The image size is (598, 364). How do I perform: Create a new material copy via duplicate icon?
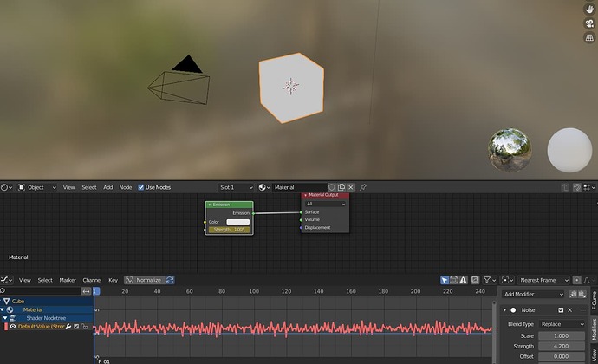[341, 187]
